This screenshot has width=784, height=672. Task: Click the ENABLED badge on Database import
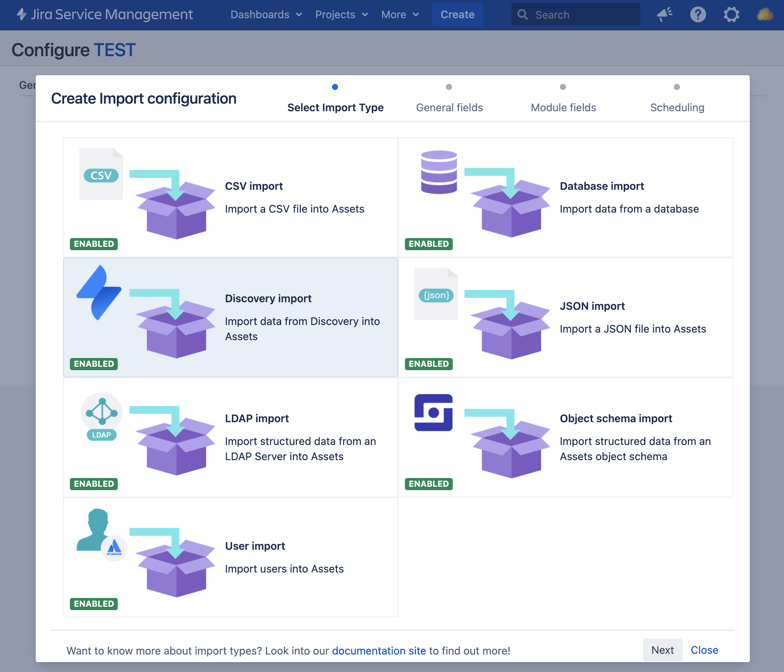point(429,244)
